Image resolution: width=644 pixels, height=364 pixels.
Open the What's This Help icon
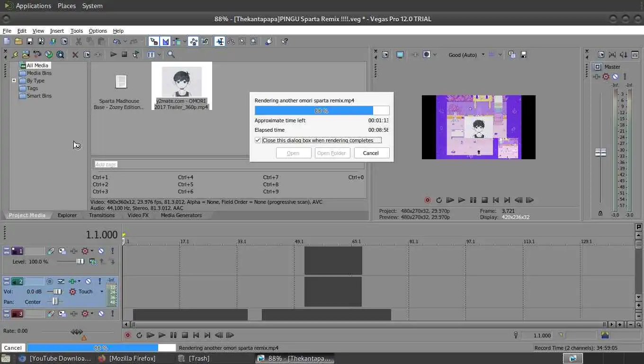(284, 41)
